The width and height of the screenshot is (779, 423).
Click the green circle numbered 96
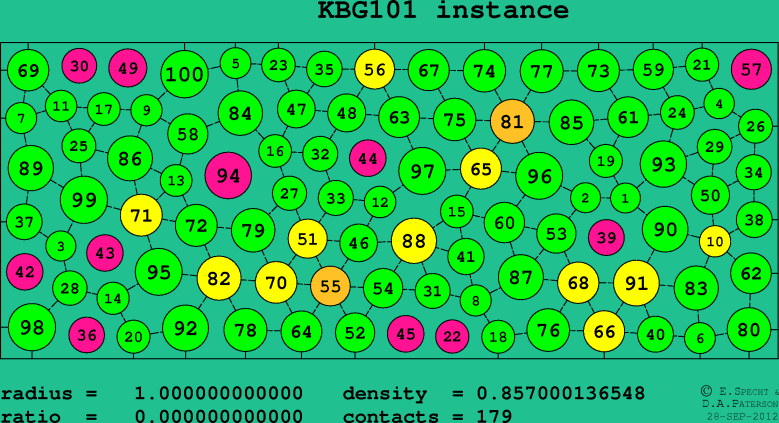[540, 176]
